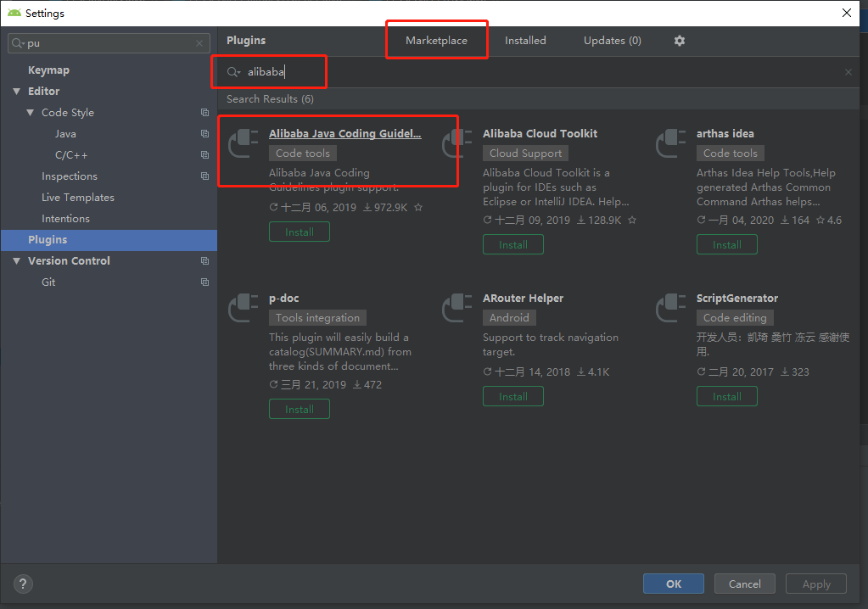Collapse the Editor tree node
This screenshot has height=609, width=868.
pyautogui.click(x=17, y=92)
